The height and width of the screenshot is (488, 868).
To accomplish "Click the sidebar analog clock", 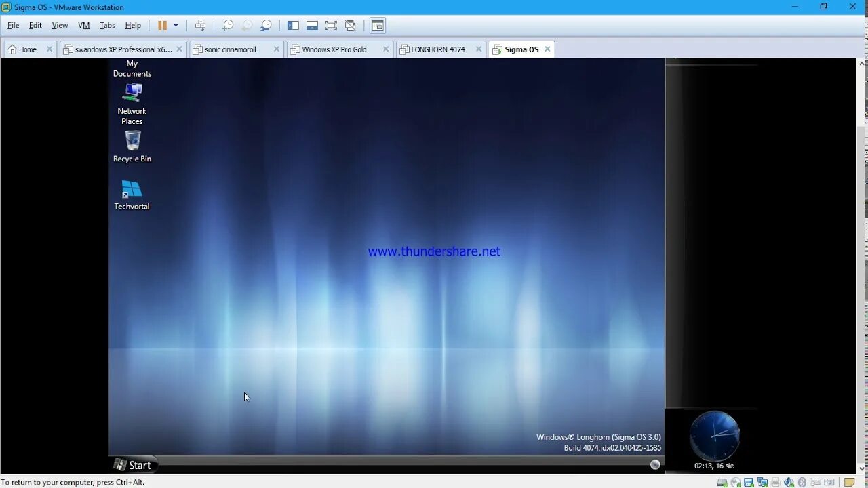I will pyautogui.click(x=715, y=436).
